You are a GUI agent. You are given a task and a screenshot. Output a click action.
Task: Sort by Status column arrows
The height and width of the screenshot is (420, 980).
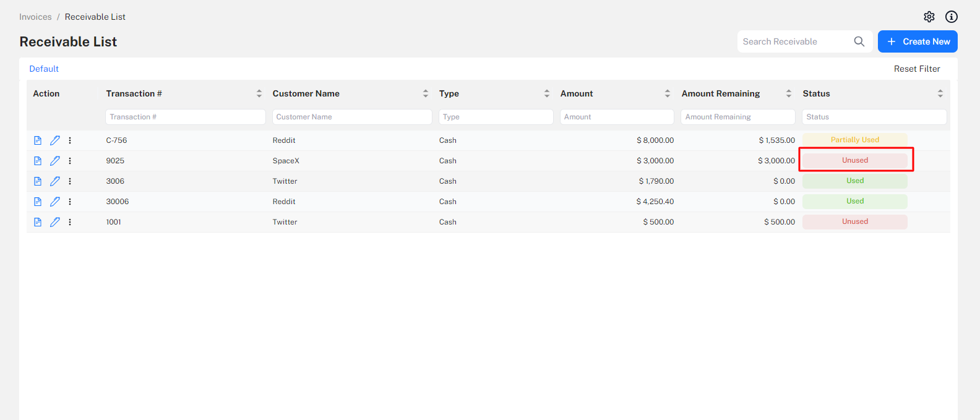[x=940, y=93]
